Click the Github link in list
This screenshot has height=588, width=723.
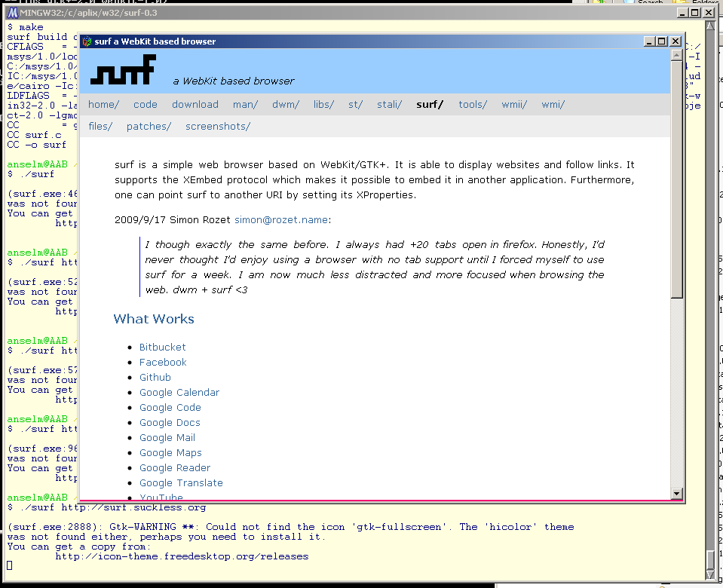tap(155, 378)
